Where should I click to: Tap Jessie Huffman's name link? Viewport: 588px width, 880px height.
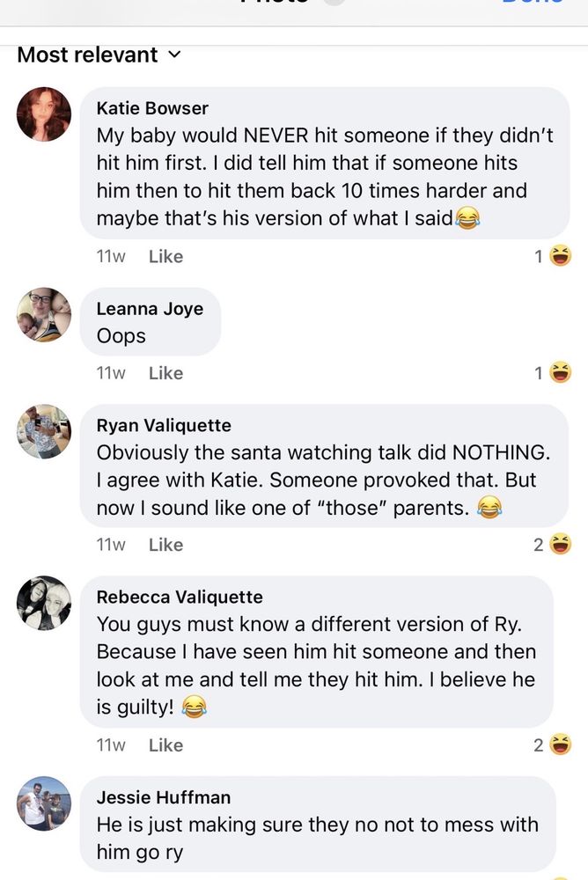(x=164, y=797)
